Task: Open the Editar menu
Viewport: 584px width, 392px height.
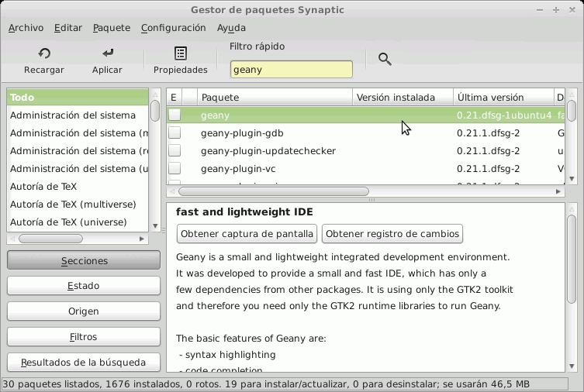Action: pyautogui.click(x=68, y=28)
